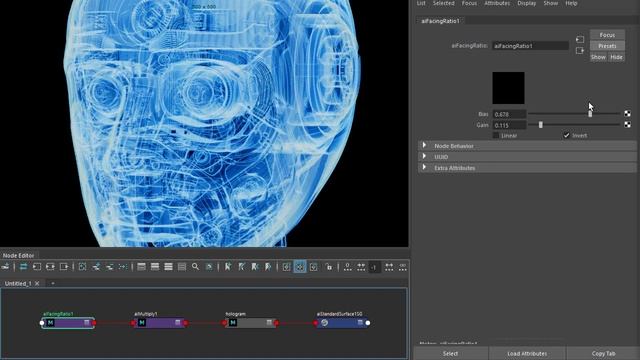The image size is (640, 360).
Task: Remove selected nodes from graph icon
Action: (x=109, y=267)
